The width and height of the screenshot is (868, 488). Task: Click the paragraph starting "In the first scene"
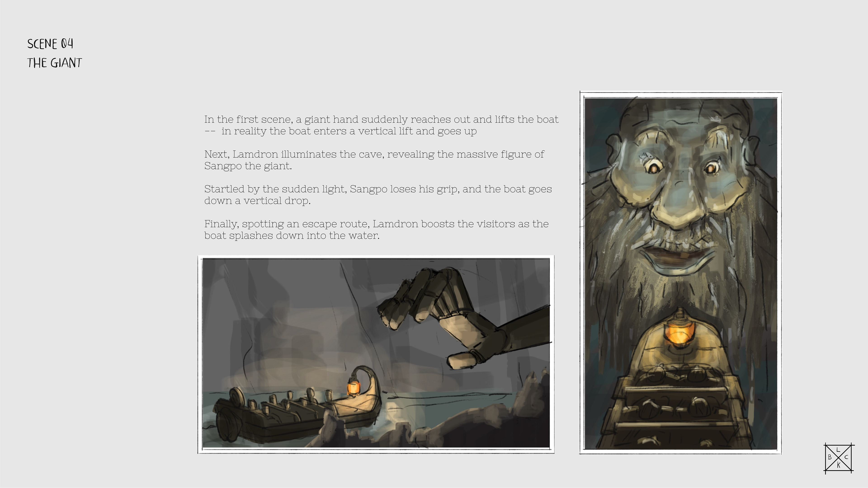tap(381, 125)
